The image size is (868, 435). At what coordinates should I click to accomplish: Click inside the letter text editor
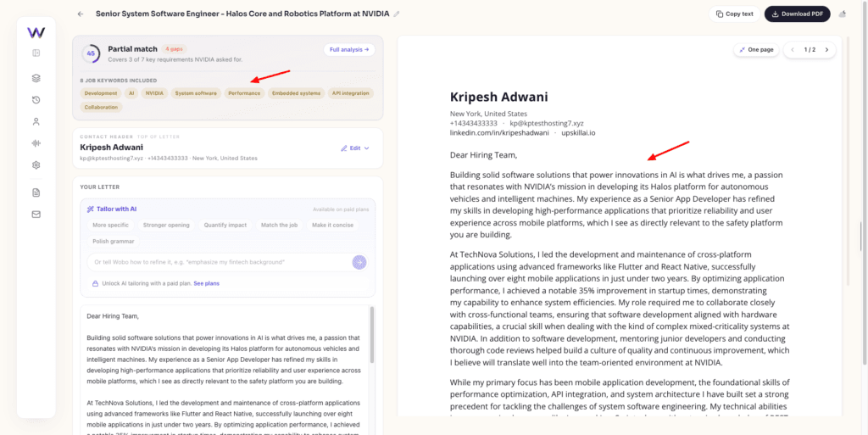pyautogui.click(x=224, y=370)
